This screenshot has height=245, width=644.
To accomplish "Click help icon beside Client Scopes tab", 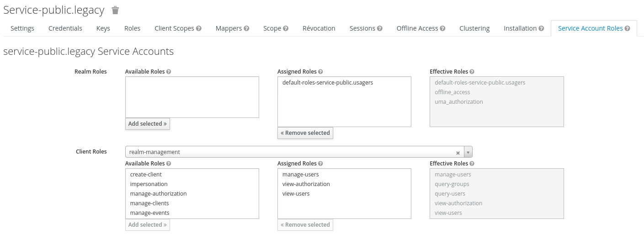I will (199, 28).
